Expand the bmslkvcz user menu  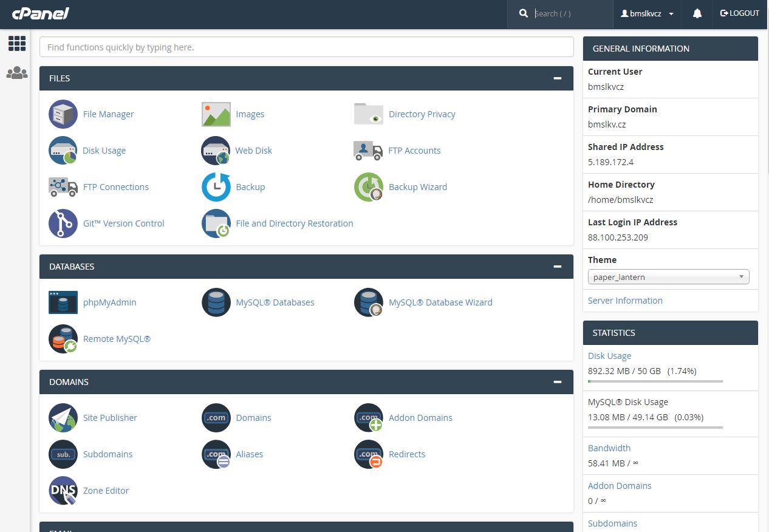[648, 13]
